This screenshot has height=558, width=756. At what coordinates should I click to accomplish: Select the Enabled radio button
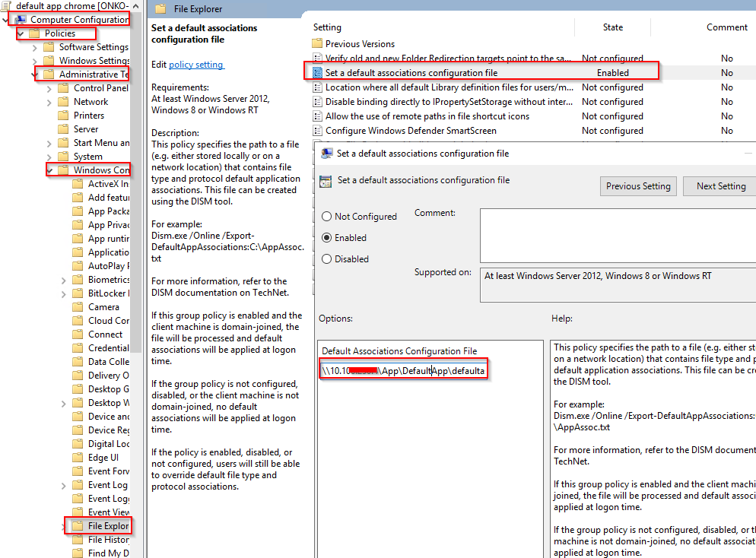point(326,237)
